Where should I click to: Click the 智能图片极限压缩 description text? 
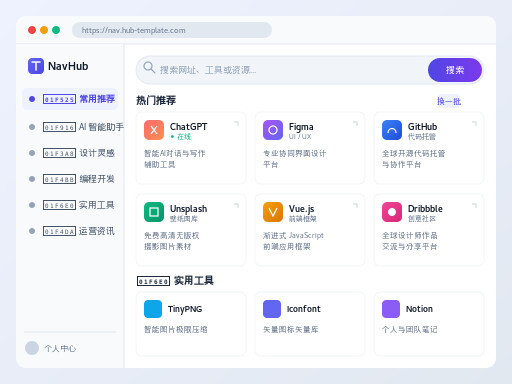click(x=176, y=329)
